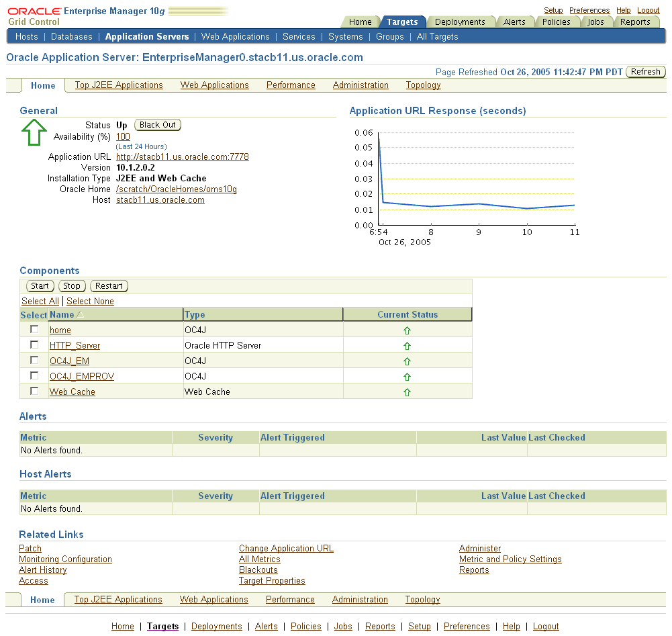
Task: Switch to the Top J2EE Applications subtab
Action: click(x=118, y=85)
